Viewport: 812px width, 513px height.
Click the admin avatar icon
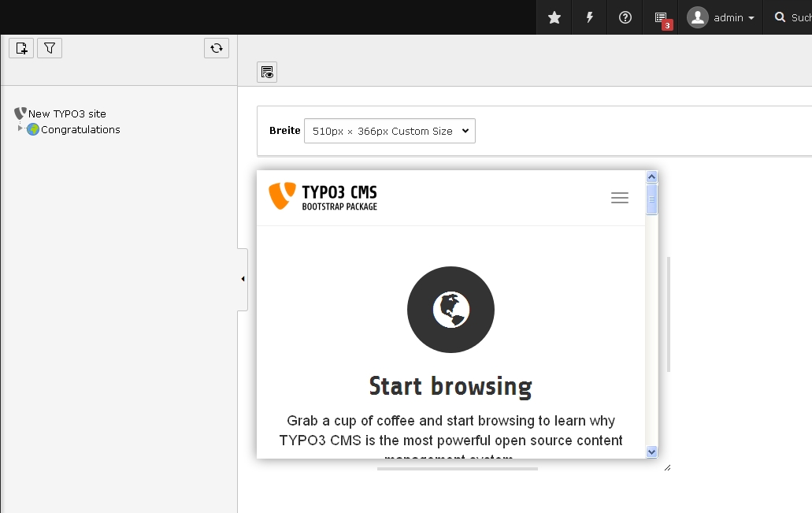tap(698, 17)
